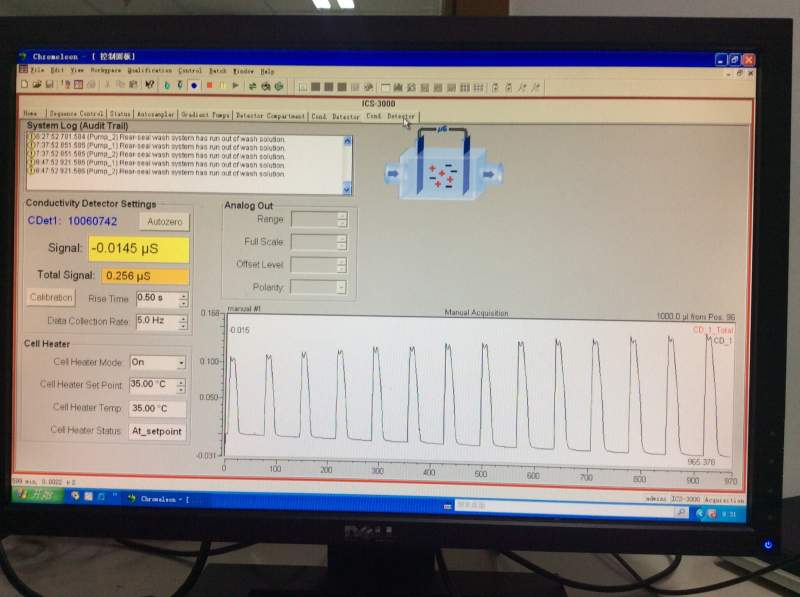Click the Chromeleon icon in the title bar
Screen dimensions: 800x597
tap(22, 56)
